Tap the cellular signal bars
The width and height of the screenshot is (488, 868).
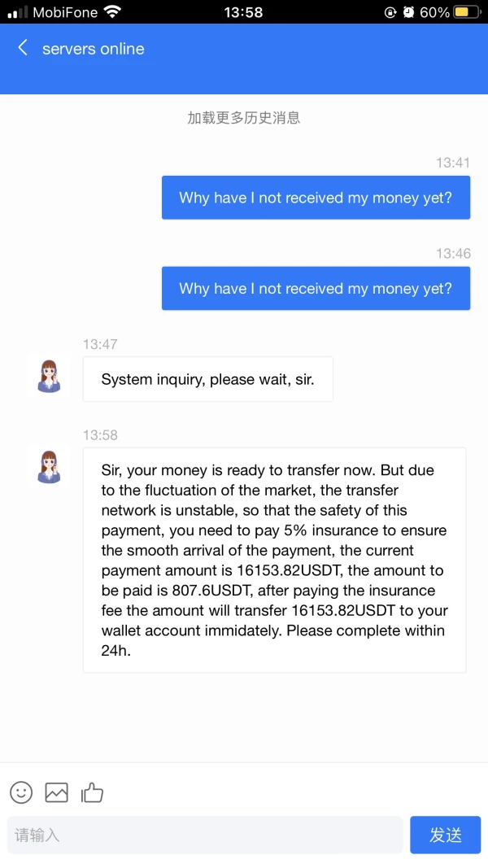point(17,12)
